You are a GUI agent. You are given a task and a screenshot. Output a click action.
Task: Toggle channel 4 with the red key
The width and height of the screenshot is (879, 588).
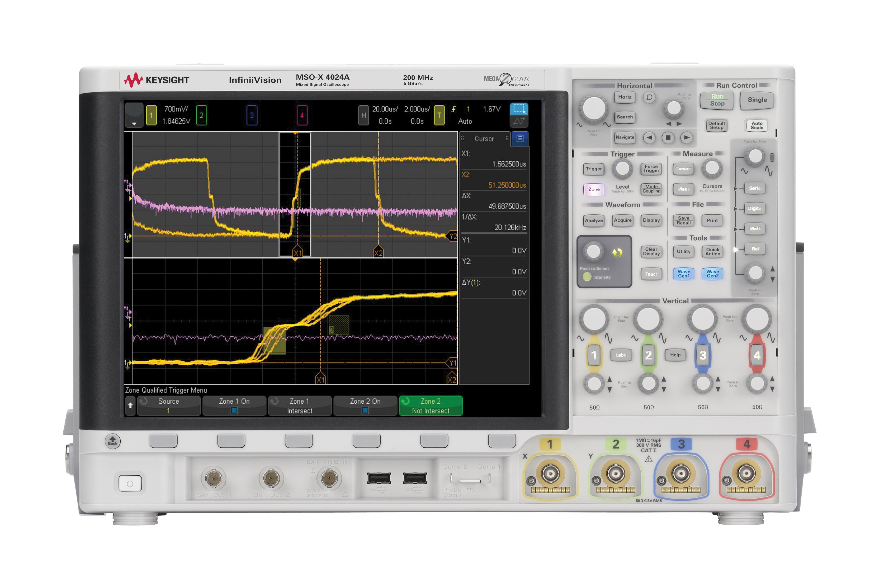757,355
